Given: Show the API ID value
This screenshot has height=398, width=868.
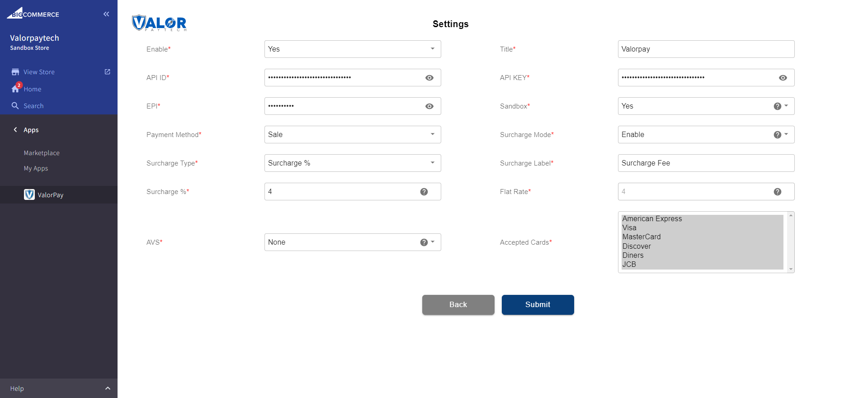Looking at the screenshot, I should (429, 78).
